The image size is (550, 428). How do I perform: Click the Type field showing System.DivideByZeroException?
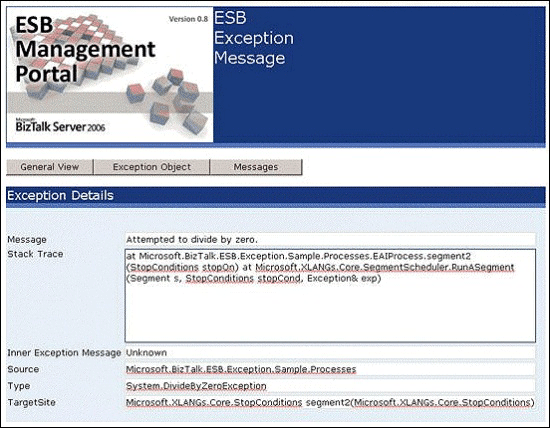tap(330, 386)
